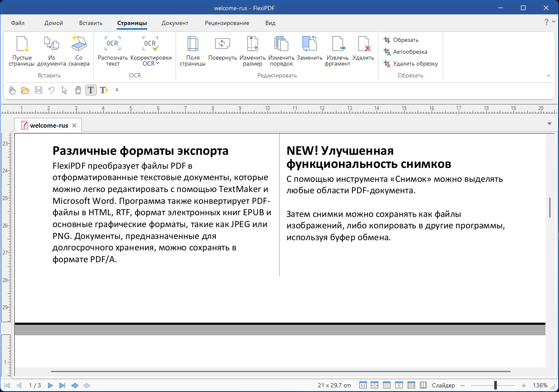Click the Заменить pages icon
This screenshot has width=559, height=392.
pyautogui.click(x=309, y=44)
